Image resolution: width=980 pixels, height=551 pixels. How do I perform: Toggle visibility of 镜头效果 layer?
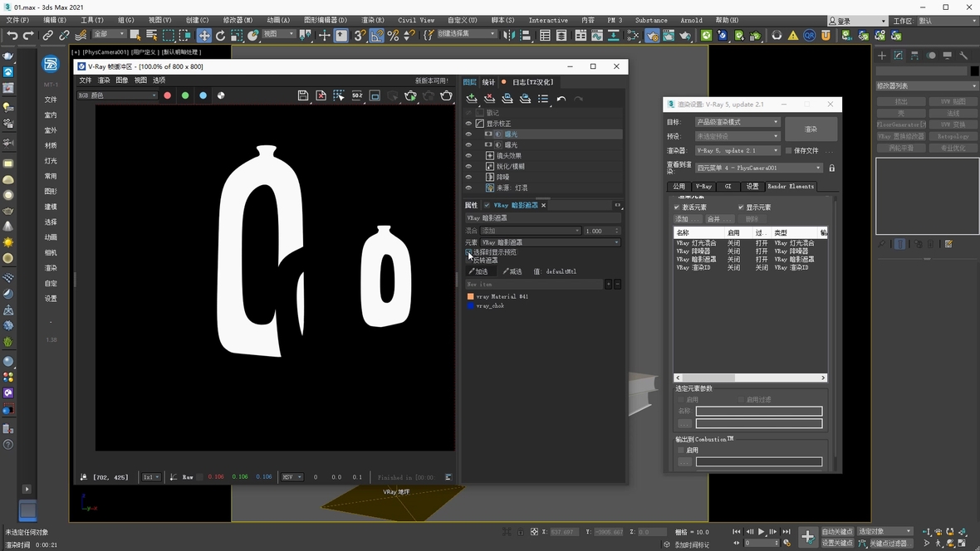coord(468,155)
